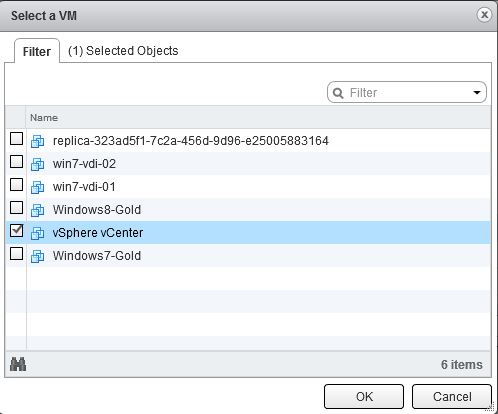Click the VM icon beside Windows8-Gold
Image resolution: width=498 pixels, height=414 pixels.
pyautogui.click(x=37, y=210)
